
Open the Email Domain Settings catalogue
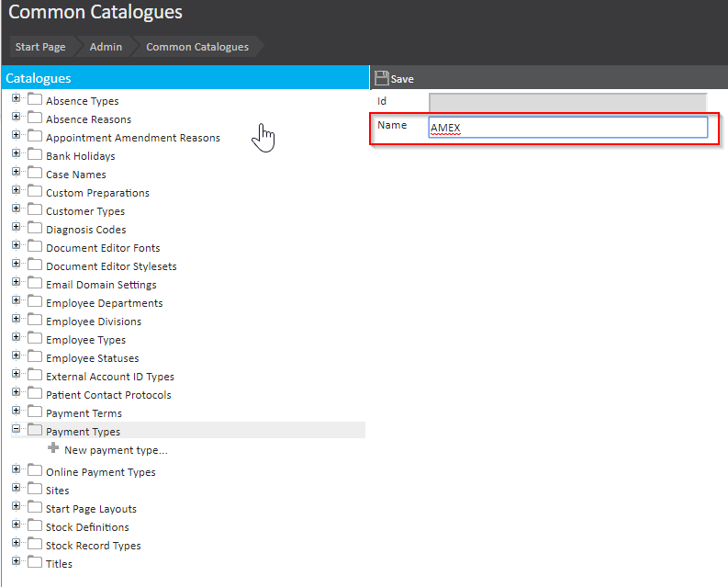(101, 285)
